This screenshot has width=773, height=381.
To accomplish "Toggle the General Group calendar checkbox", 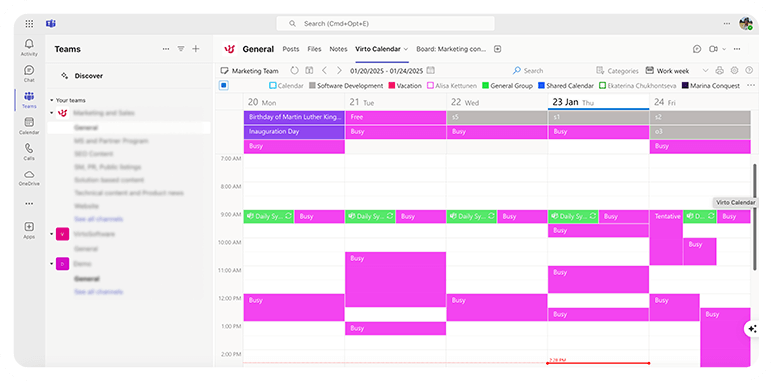I will pos(486,85).
